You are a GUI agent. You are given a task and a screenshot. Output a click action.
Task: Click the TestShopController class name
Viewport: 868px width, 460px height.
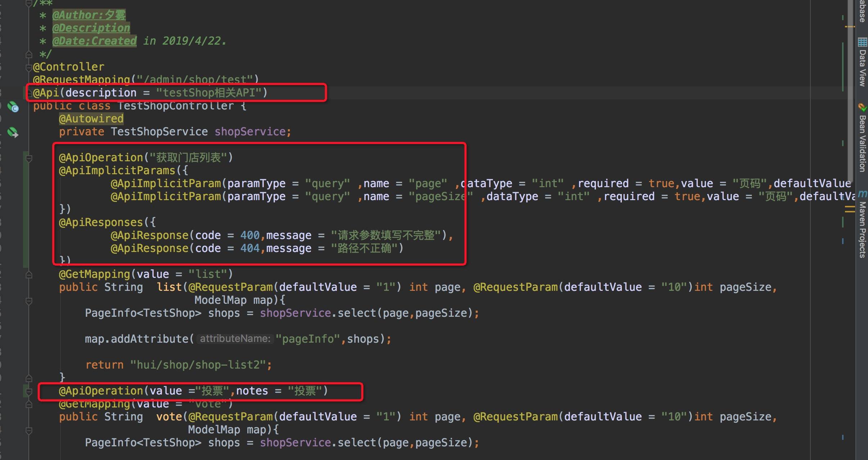(176, 106)
